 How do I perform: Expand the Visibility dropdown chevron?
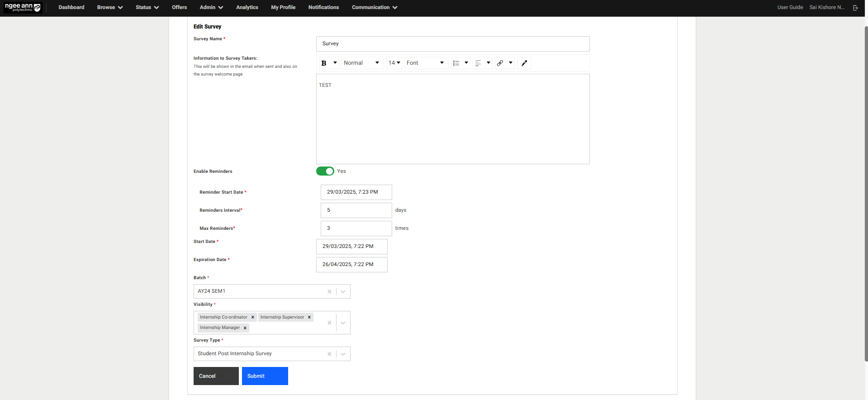(x=343, y=323)
